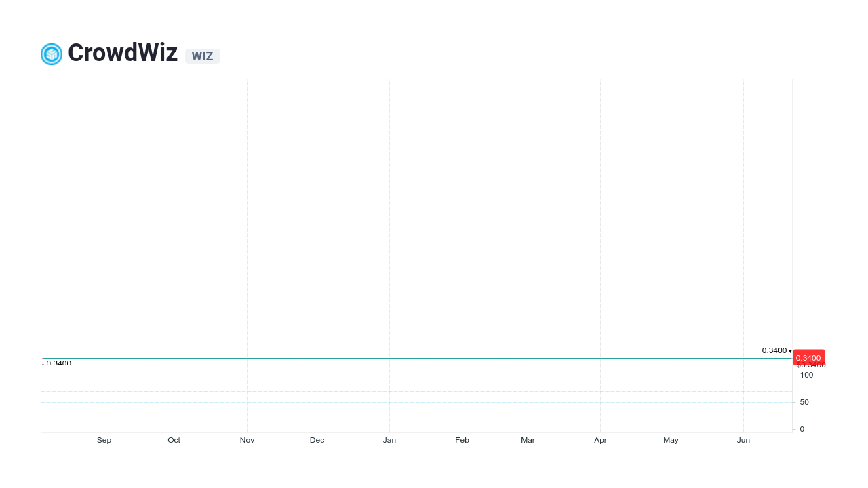
Task: Click the red price tag color swatch
Action: coord(808,357)
